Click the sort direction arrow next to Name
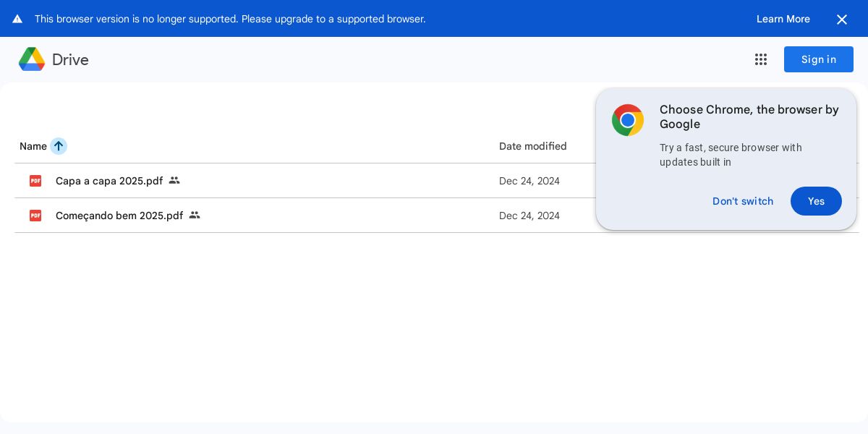Image resolution: width=868 pixels, height=434 pixels. tap(59, 146)
